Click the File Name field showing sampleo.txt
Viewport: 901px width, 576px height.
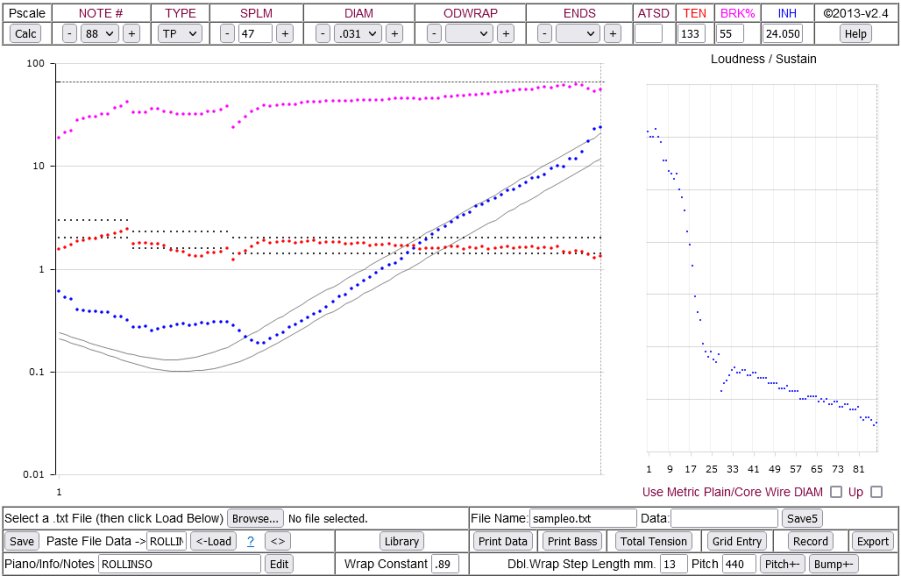pos(583,519)
